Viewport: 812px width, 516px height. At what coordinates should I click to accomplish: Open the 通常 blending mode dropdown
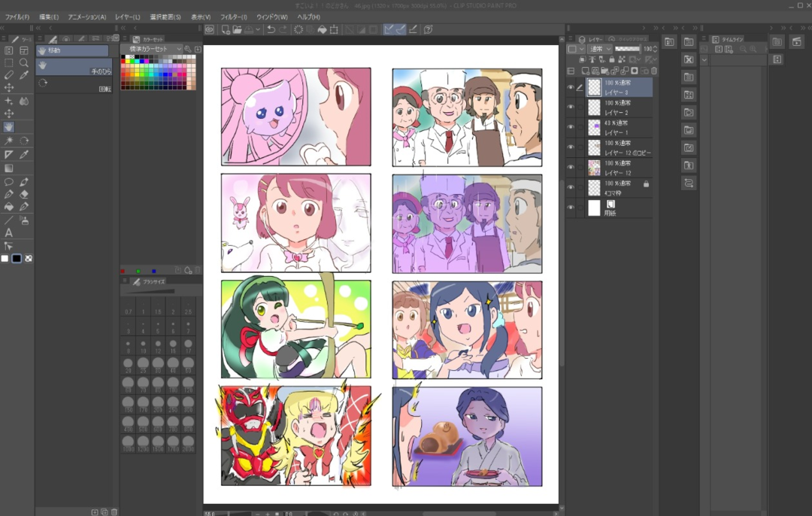click(601, 49)
